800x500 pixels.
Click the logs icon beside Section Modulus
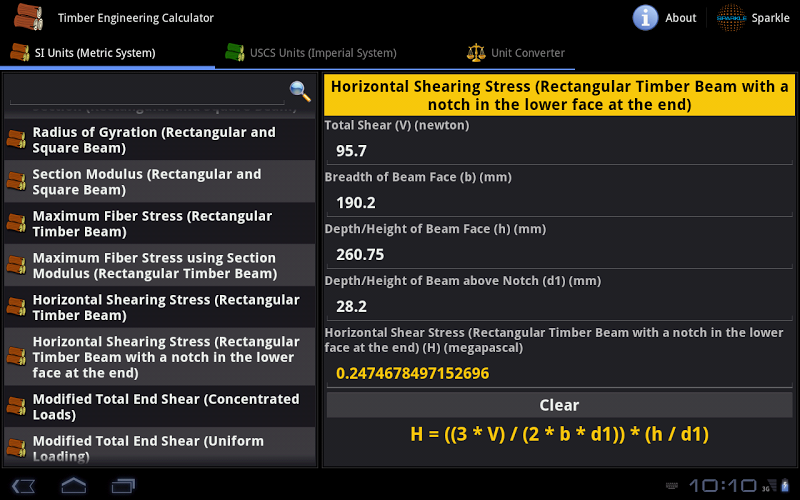(16, 181)
